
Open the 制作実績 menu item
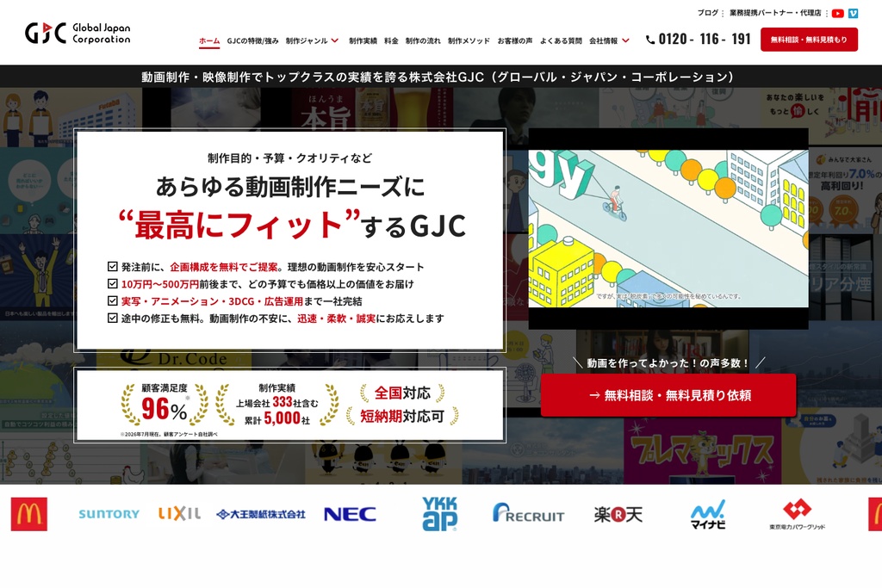coord(363,40)
